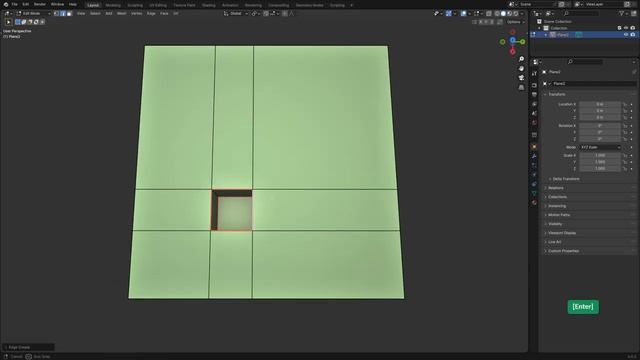This screenshot has width=640, height=360.
Task: Click the outliner search field
Action: (x=580, y=13)
